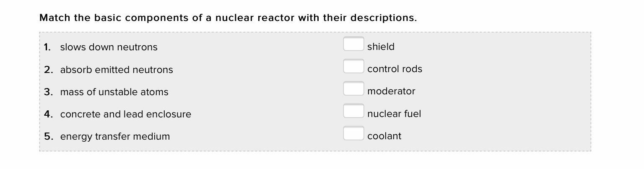Select the blank box beside nuclear fuel
Screen dimensions: 644x169
(353, 111)
